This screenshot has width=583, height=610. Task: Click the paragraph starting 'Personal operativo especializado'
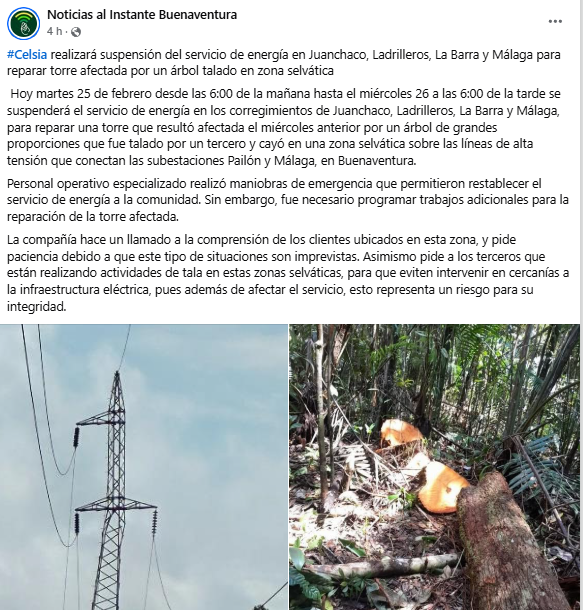click(x=288, y=200)
